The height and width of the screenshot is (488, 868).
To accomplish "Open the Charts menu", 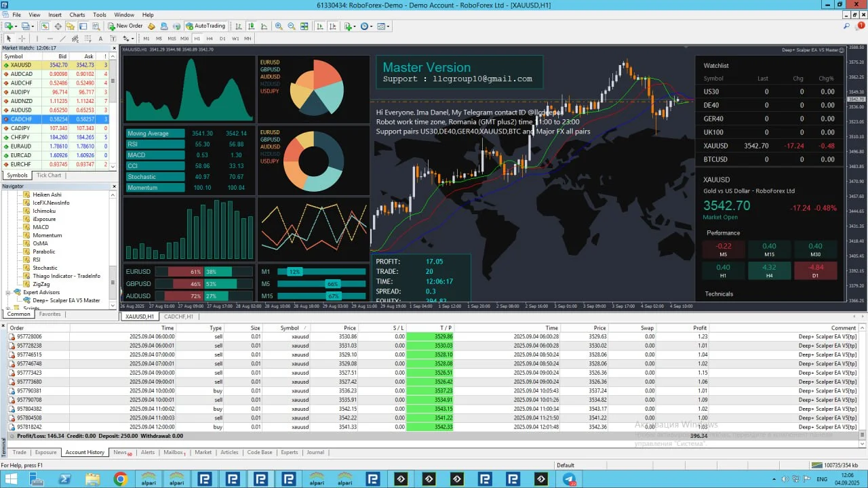I will coord(77,15).
